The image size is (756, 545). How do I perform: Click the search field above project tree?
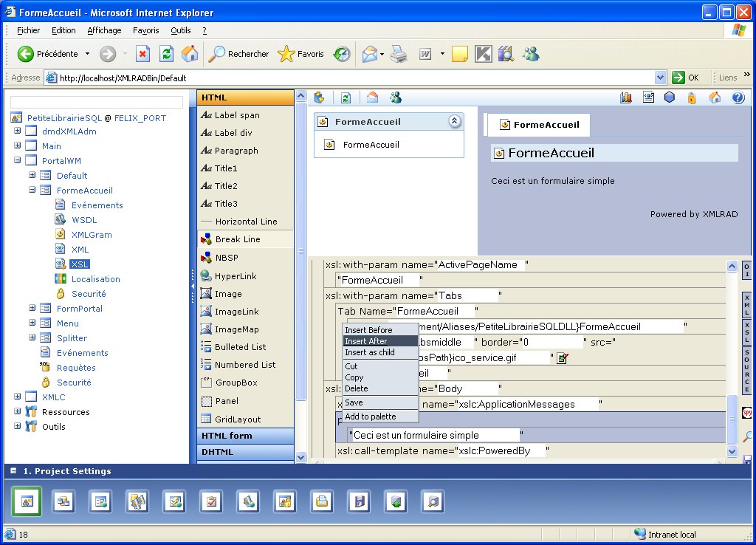(x=97, y=103)
